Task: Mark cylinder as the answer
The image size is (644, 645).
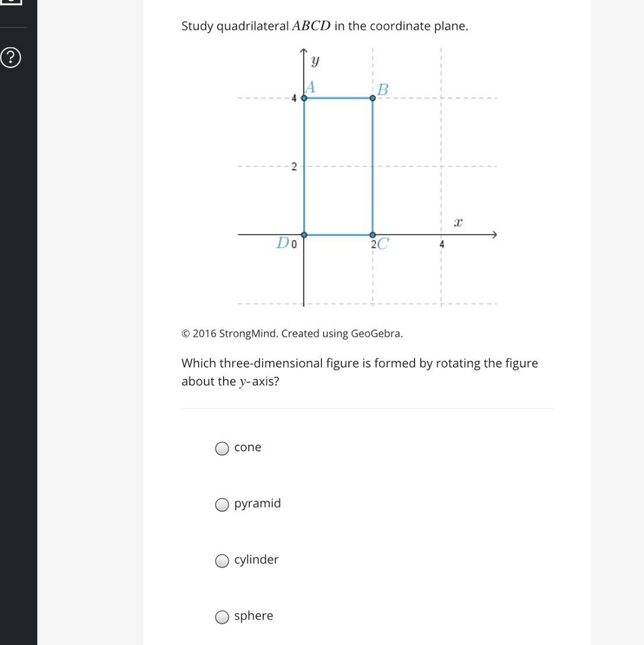Action: coord(222,561)
